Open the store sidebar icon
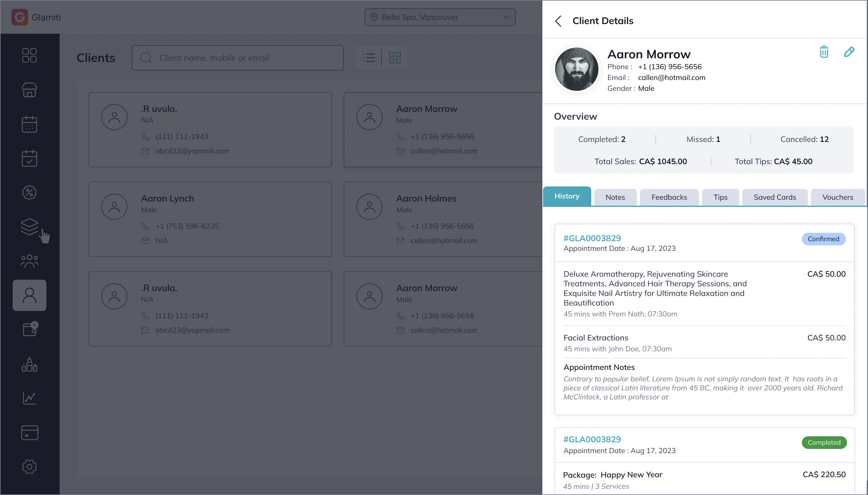 pos(29,90)
